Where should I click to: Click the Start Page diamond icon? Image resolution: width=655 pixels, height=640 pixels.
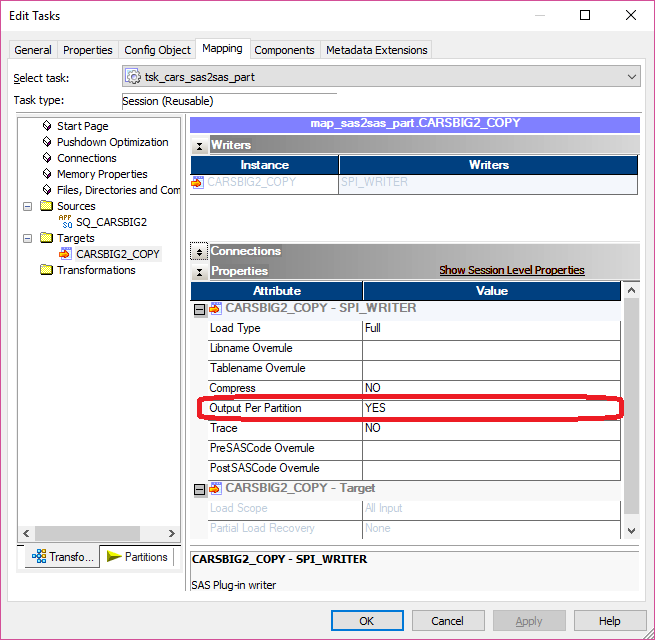tap(47, 126)
